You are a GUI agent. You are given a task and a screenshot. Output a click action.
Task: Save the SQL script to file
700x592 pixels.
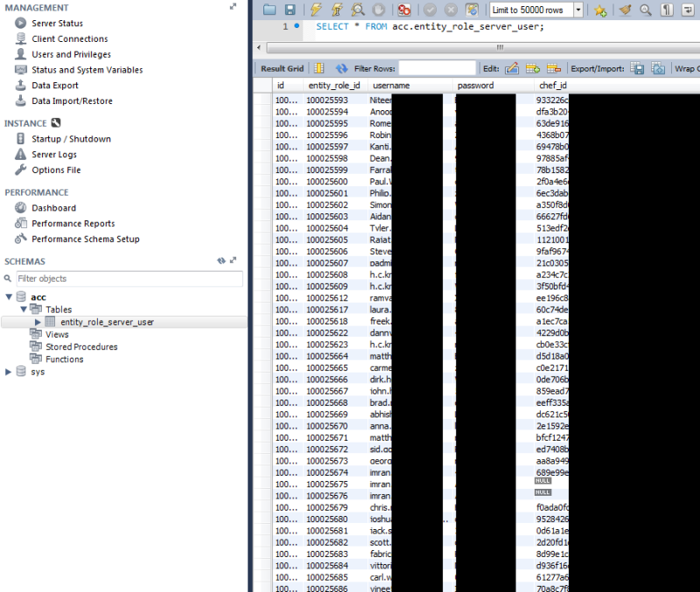tap(290, 10)
